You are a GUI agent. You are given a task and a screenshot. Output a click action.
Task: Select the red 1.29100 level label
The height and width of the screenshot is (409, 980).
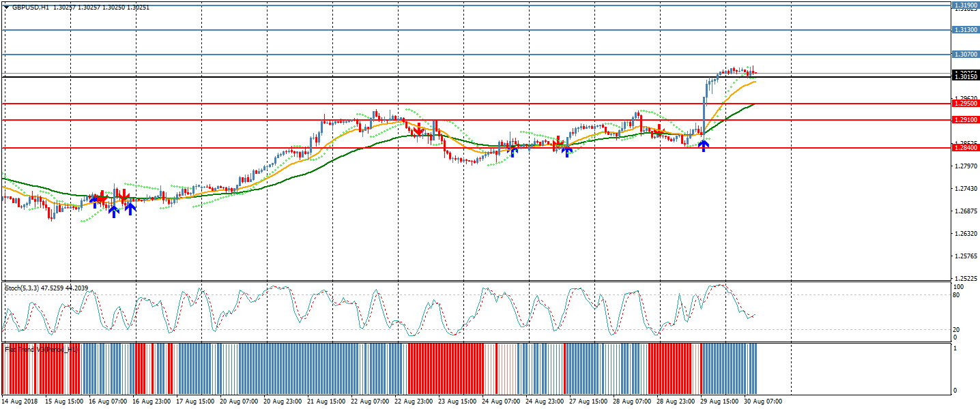click(966, 120)
